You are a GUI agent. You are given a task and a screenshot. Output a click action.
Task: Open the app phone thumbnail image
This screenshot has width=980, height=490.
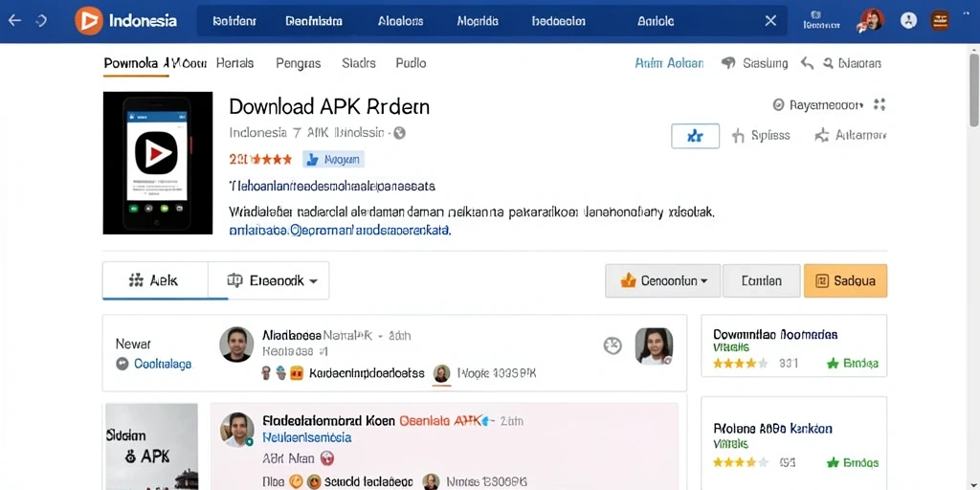coord(158,163)
